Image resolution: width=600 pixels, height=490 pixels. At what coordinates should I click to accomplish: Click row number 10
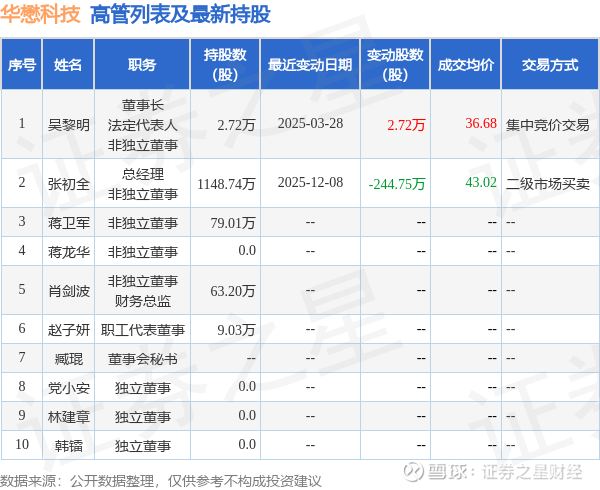coord(22,444)
